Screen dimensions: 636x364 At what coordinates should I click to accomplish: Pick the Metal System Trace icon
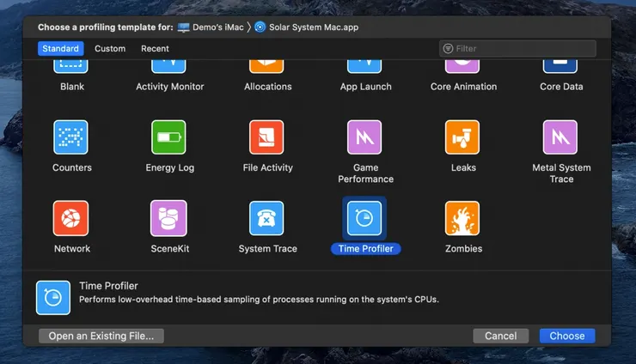click(560, 137)
